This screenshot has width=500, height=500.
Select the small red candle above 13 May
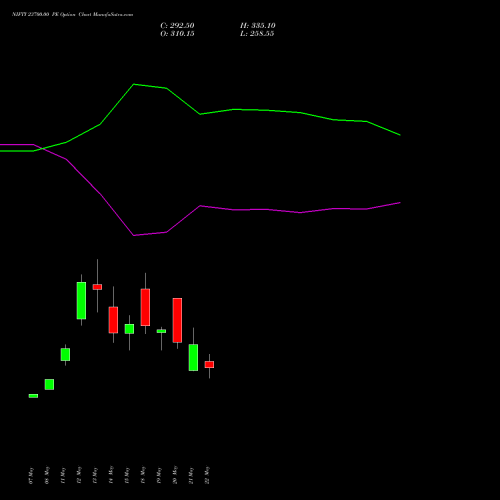click(x=97, y=287)
